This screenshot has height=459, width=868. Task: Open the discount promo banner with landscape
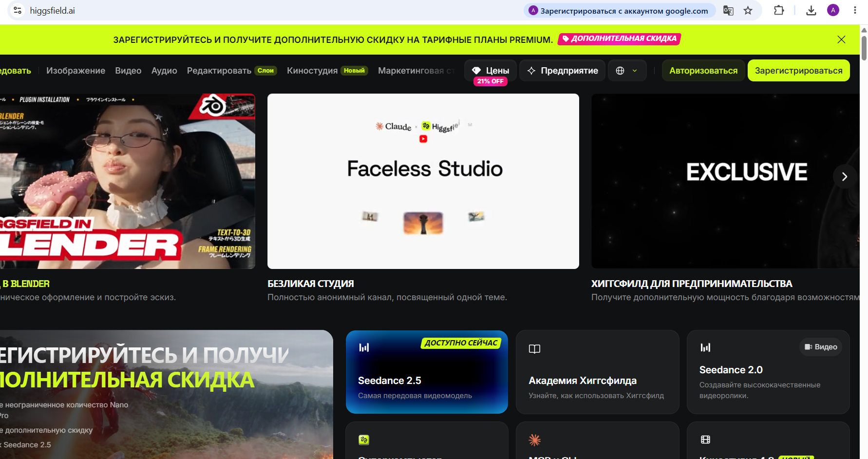[167, 395]
